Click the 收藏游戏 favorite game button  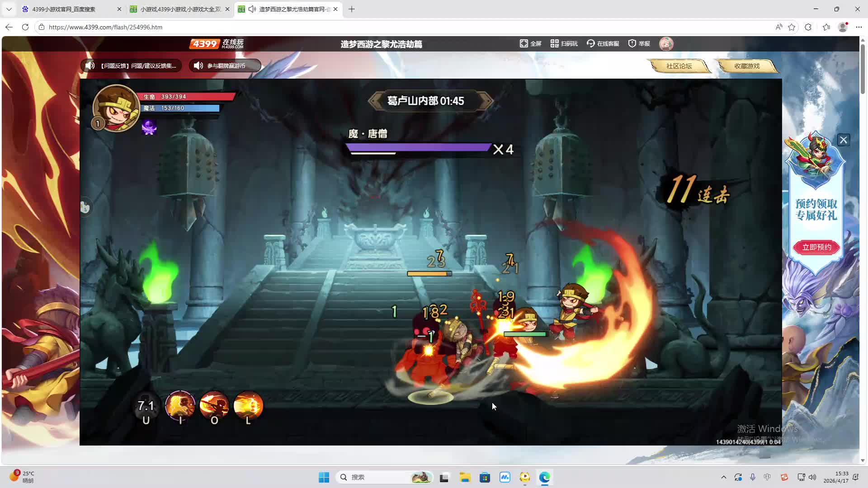[747, 66]
